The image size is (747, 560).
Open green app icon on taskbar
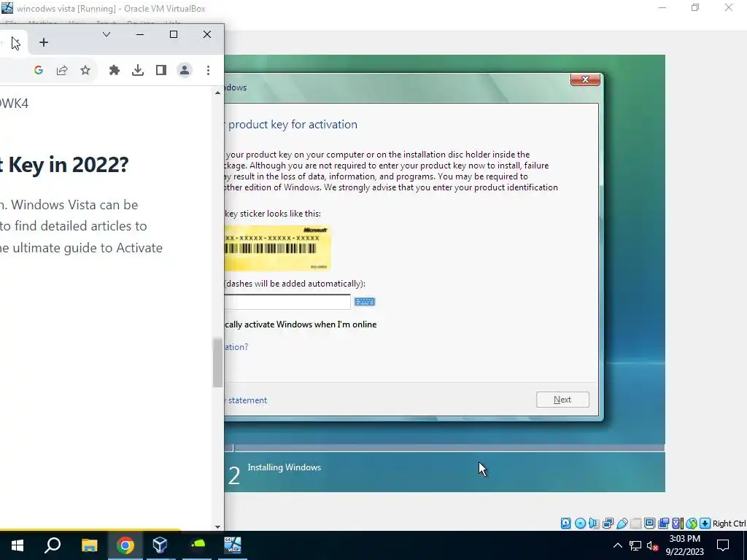pyautogui.click(x=197, y=545)
